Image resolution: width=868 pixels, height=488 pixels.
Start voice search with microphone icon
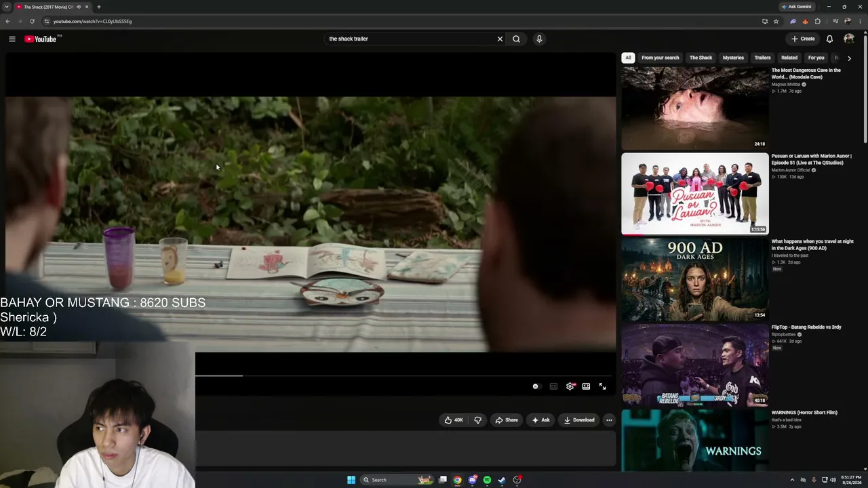coord(539,39)
